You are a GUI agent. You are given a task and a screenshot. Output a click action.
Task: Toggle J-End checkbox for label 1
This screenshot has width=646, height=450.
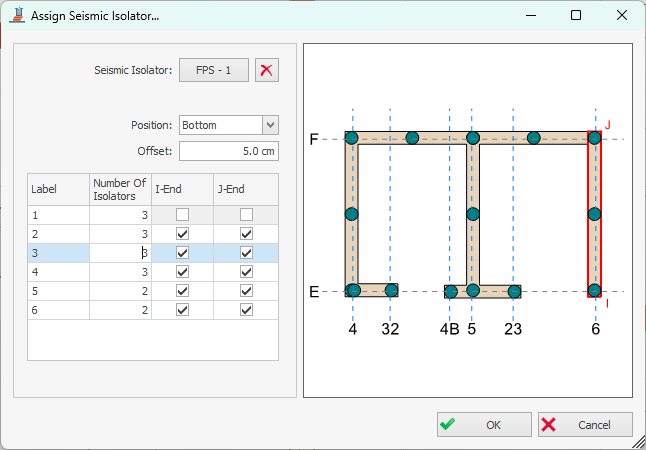point(246,215)
